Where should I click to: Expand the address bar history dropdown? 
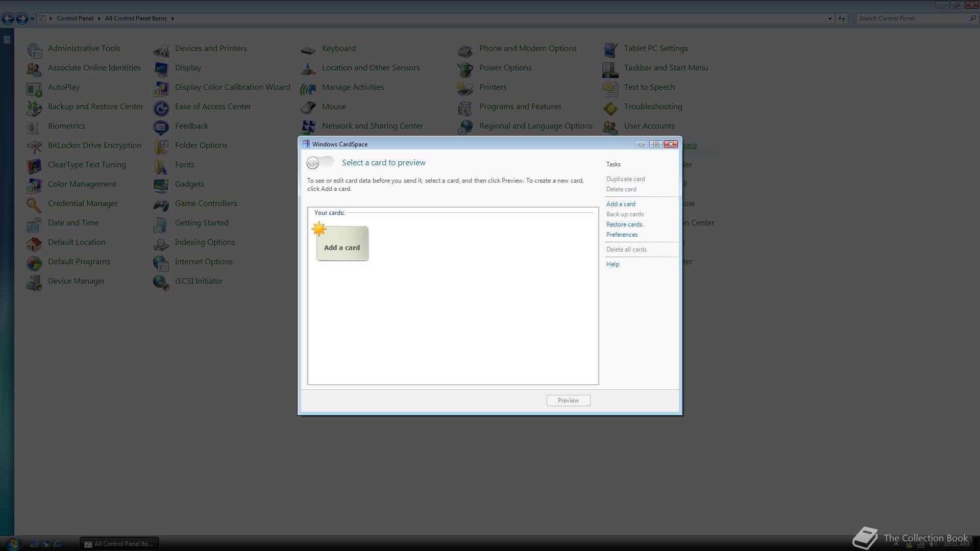click(830, 18)
